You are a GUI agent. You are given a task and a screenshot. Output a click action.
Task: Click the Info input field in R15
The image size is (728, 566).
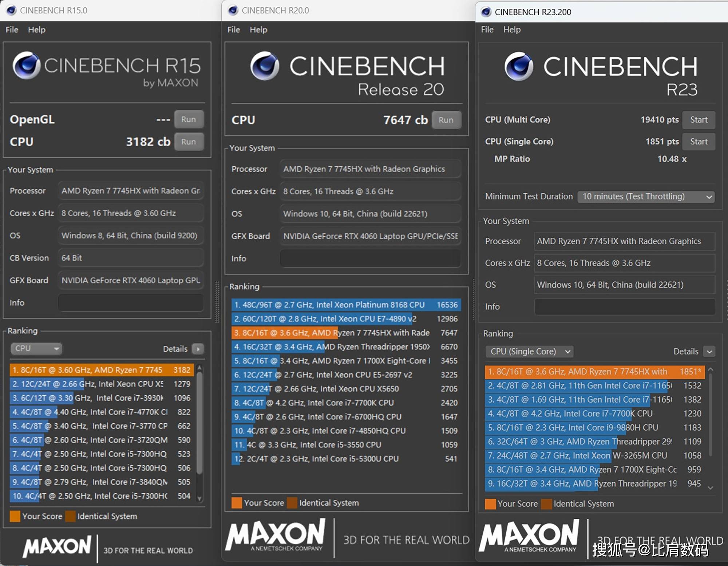tap(131, 302)
